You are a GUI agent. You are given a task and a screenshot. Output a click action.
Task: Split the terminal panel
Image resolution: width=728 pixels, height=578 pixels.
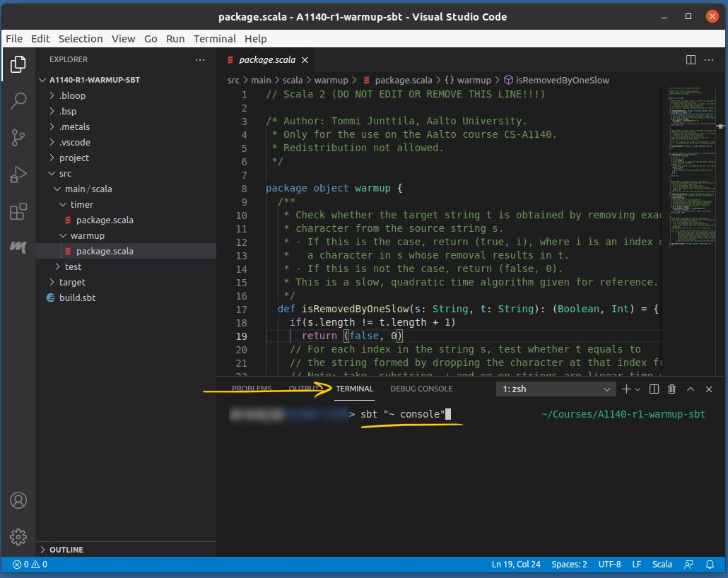654,389
